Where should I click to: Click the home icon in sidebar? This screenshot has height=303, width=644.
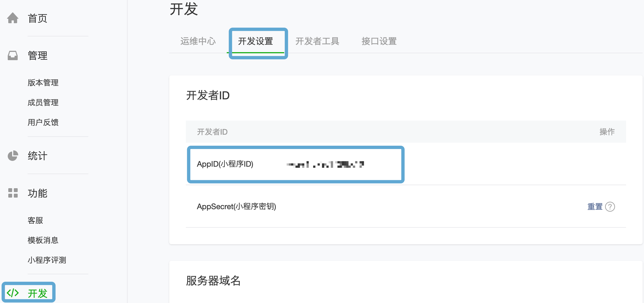[13, 18]
